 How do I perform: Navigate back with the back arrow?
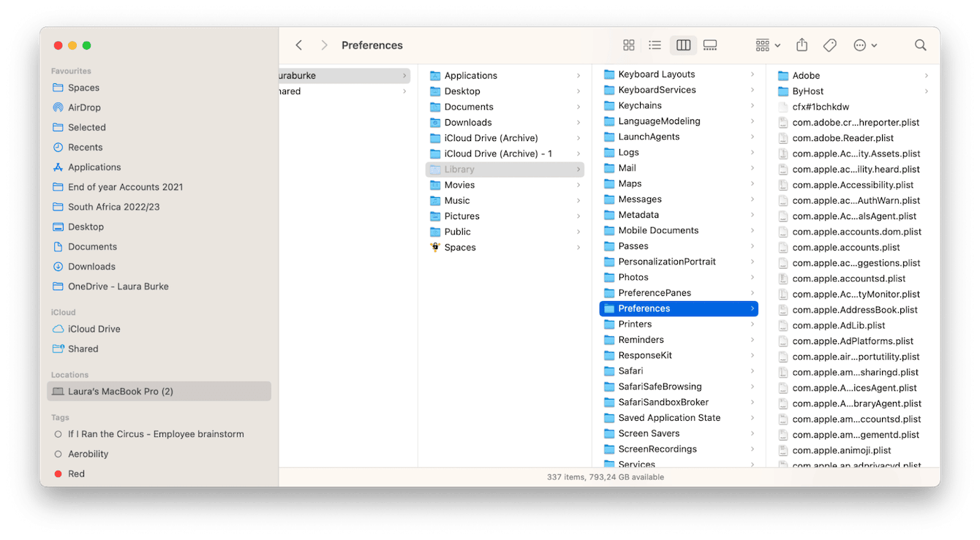tap(299, 45)
